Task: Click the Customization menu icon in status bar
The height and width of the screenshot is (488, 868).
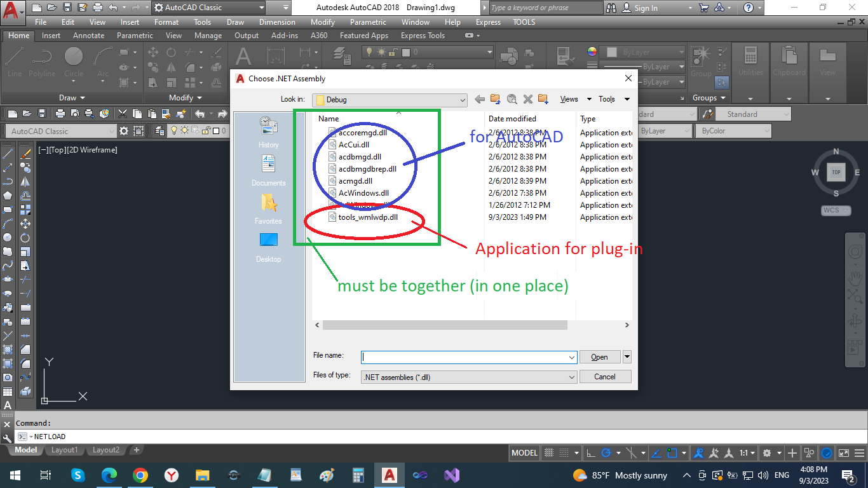Action: (859, 453)
